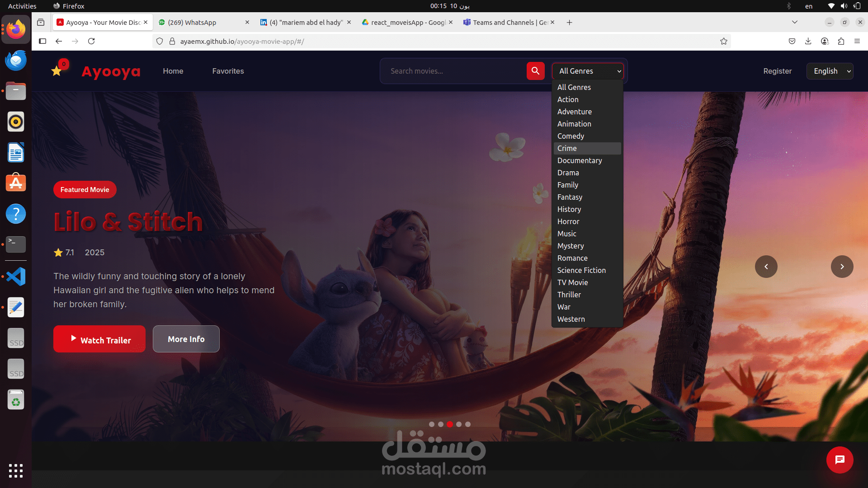The width and height of the screenshot is (868, 488).
Task: Click the Watch Trailer button
Action: pos(99,339)
